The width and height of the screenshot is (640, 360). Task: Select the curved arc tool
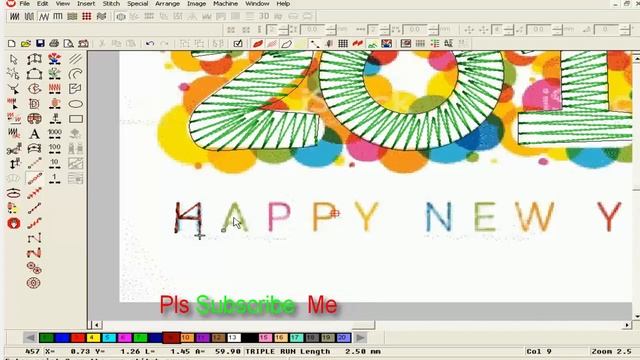(x=76, y=74)
